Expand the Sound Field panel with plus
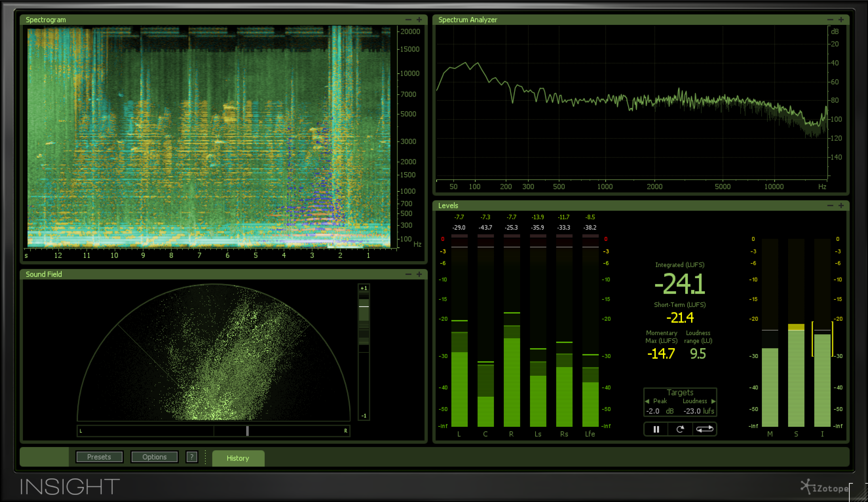 [x=419, y=274]
